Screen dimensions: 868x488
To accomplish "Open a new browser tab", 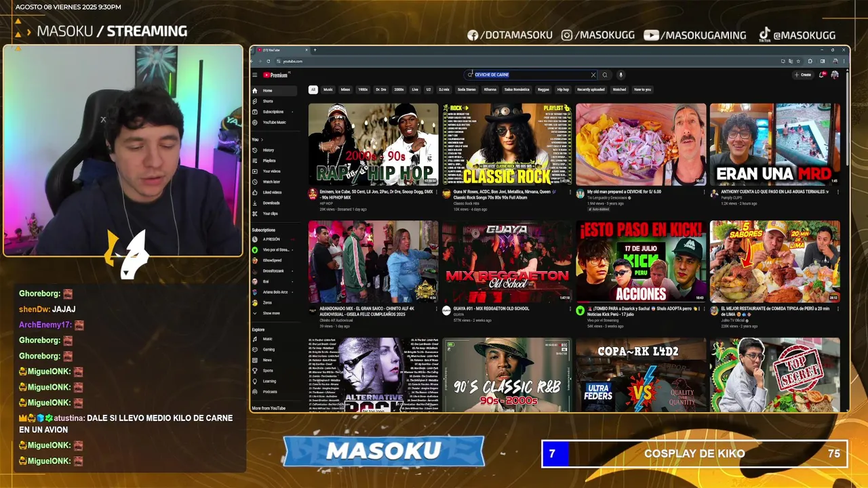I will tap(315, 50).
